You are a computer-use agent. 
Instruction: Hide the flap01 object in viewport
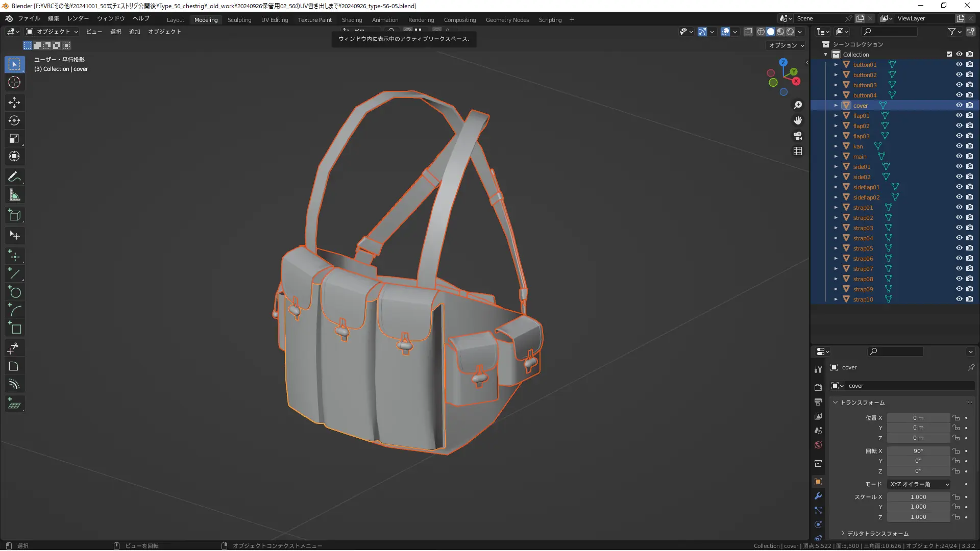click(959, 115)
